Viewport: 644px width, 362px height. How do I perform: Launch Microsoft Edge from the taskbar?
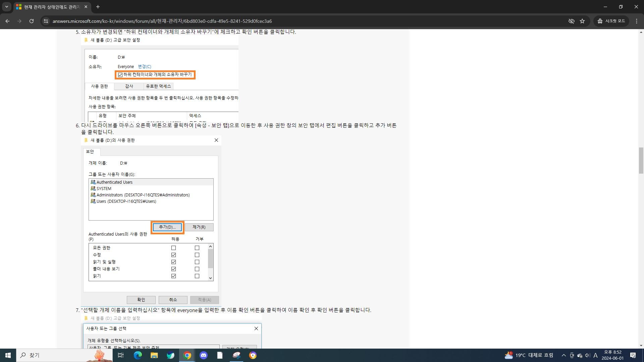[x=138, y=355]
